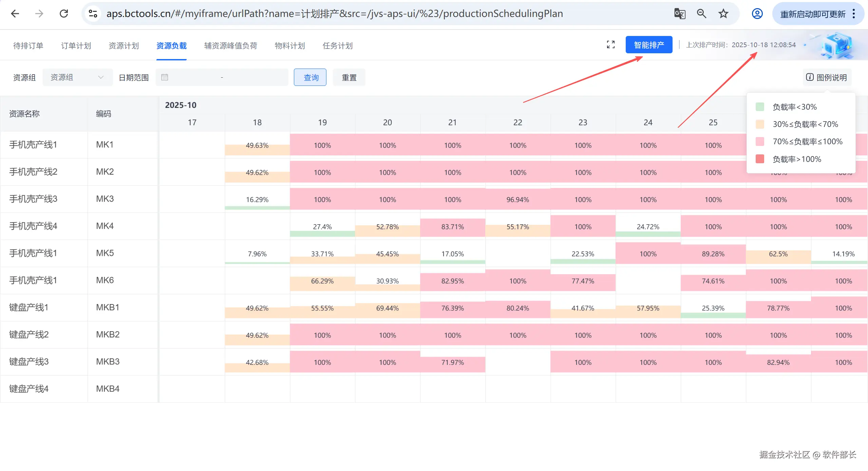Open the 物料计划 tab
The width and height of the screenshot is (868, 471).
pos(290,46)
